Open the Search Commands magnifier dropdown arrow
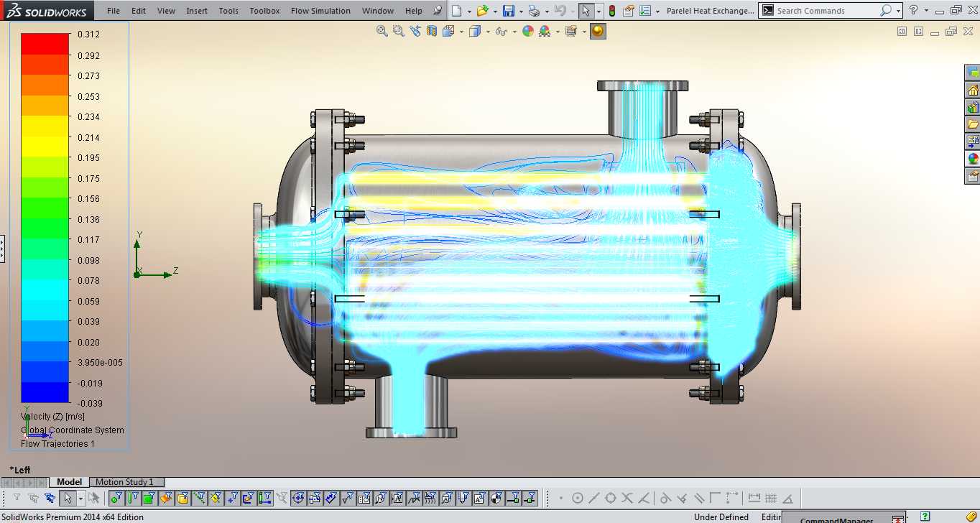 (899, 11)
